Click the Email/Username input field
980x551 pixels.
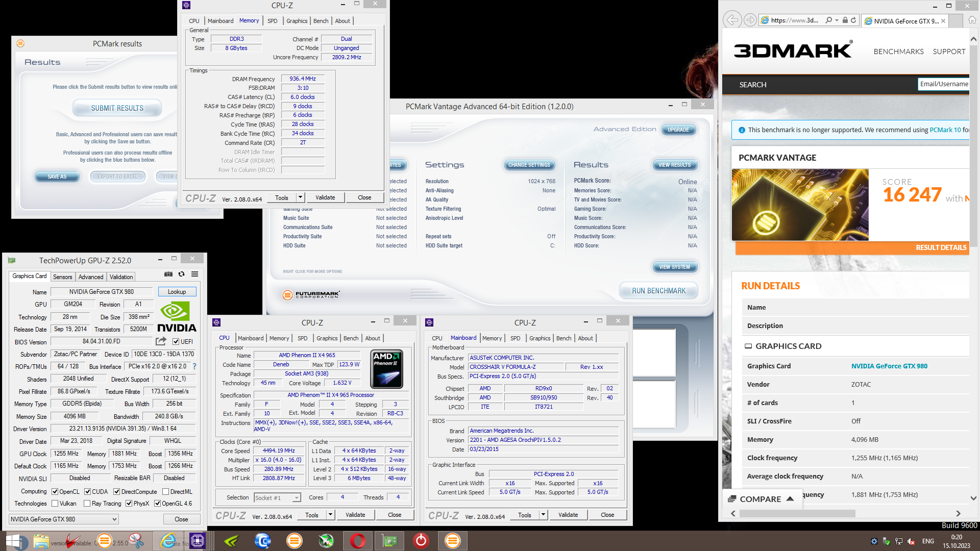coord(943,84)
